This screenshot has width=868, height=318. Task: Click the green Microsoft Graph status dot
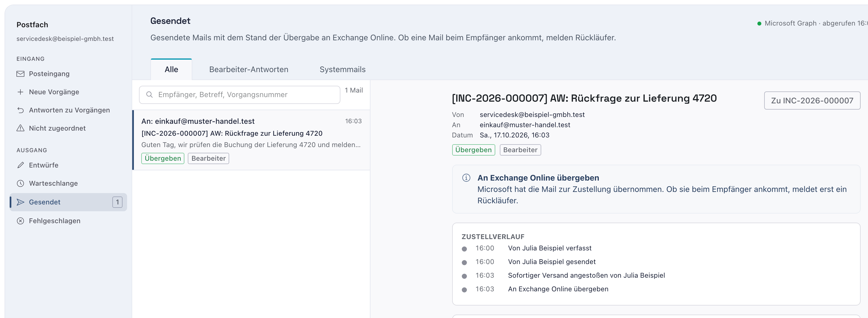(759, 24)
